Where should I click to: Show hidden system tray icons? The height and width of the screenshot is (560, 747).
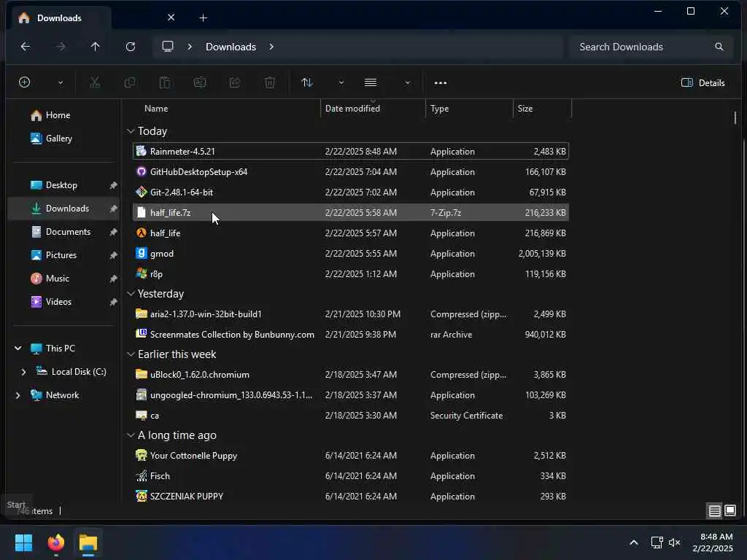pyautogui.click(x=634, y=542)
